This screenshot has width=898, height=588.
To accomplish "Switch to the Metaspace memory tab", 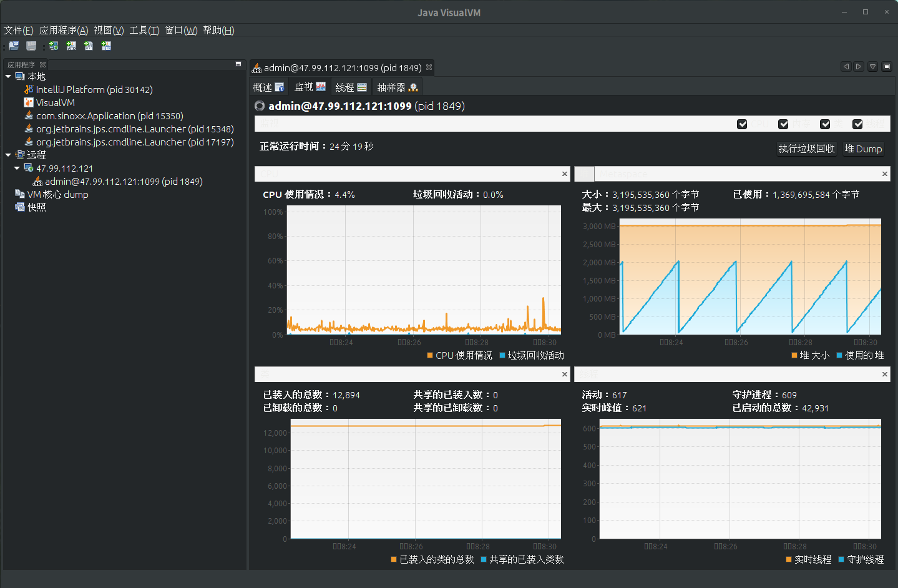I will (624, 174).
